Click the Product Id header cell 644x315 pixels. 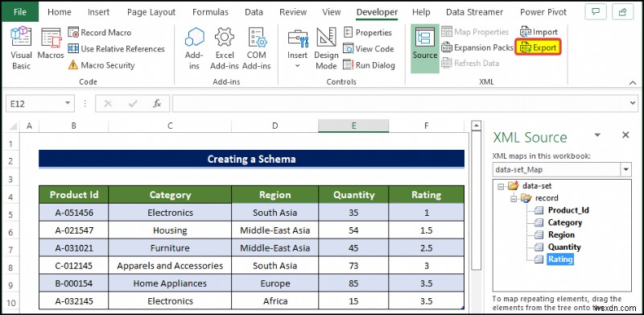[74, 194]
